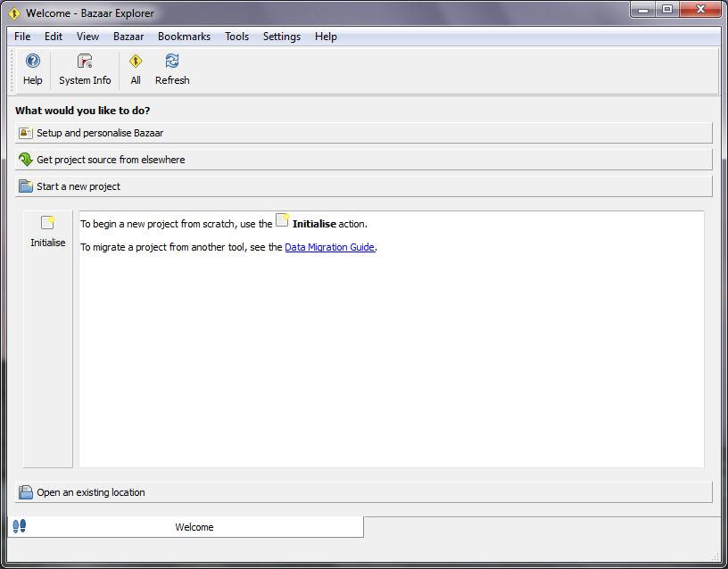
Task: Open the Settings menu
Action: (281, 37)
